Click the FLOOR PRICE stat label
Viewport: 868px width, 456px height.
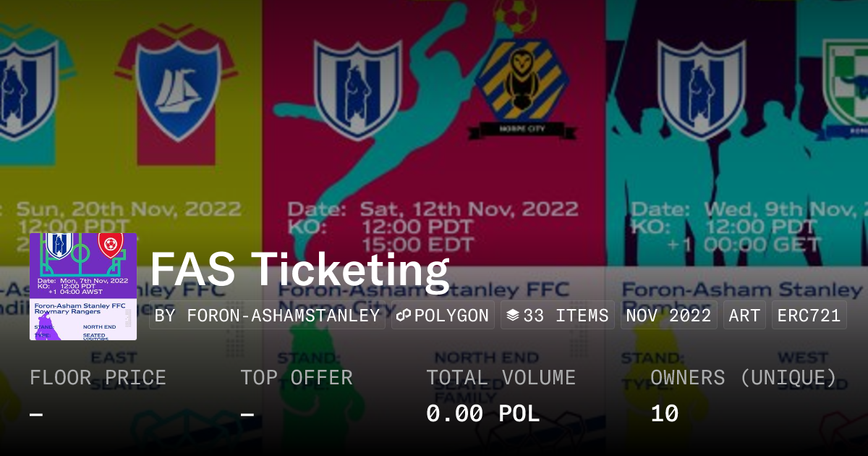pyautogui.click(x=98, y=377)
